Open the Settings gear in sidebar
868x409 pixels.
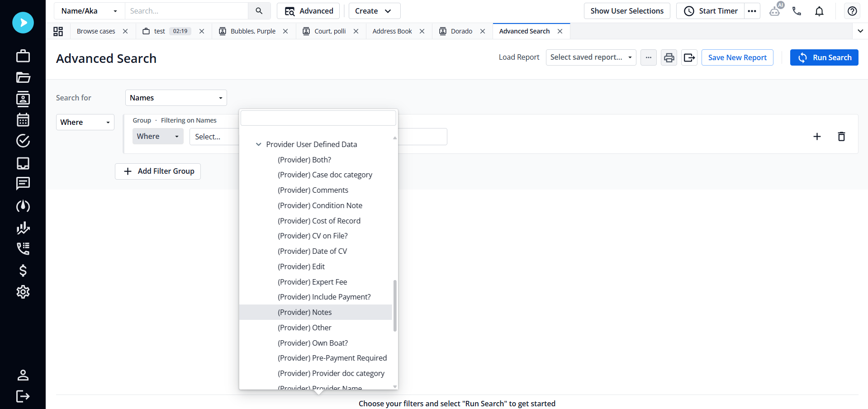click(23, 292)
